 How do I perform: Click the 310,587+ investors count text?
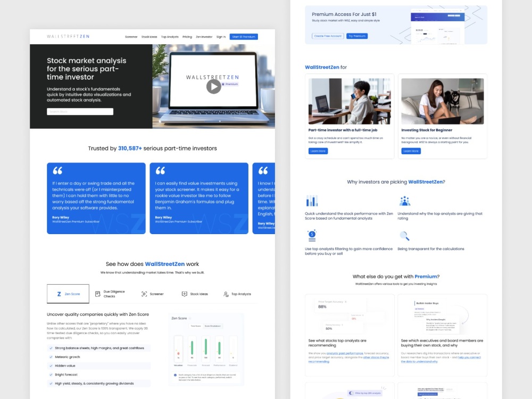[130, 148]
